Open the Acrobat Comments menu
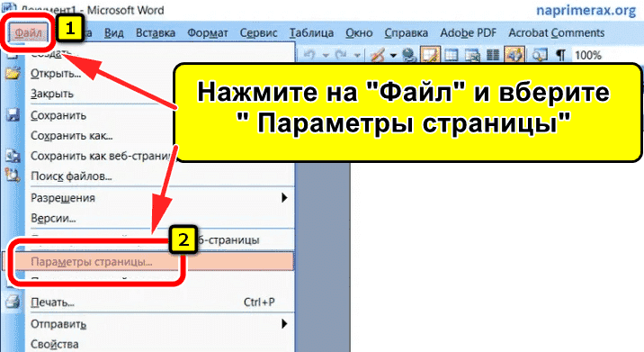Image resolution: width=644 pixels, height=352 pixels. [557, 33]
